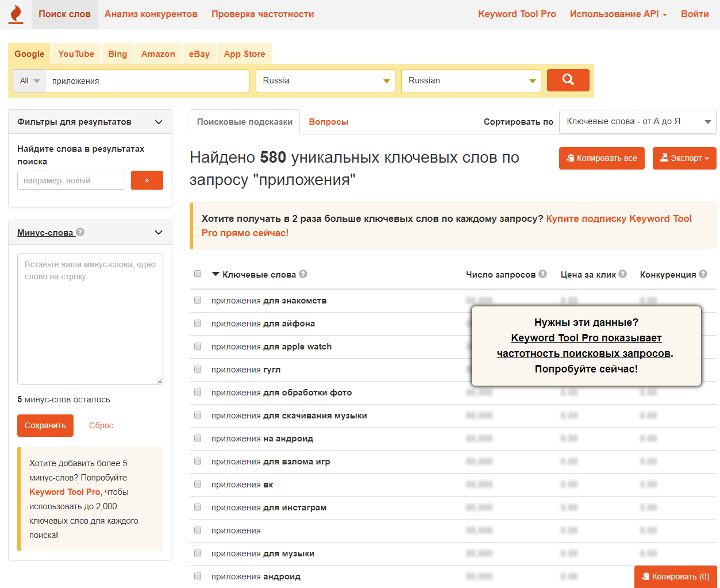Screen dimensions: 720x588
Task: Click the Сохранить button for minus-words
Action: click(x=45, y=425)
